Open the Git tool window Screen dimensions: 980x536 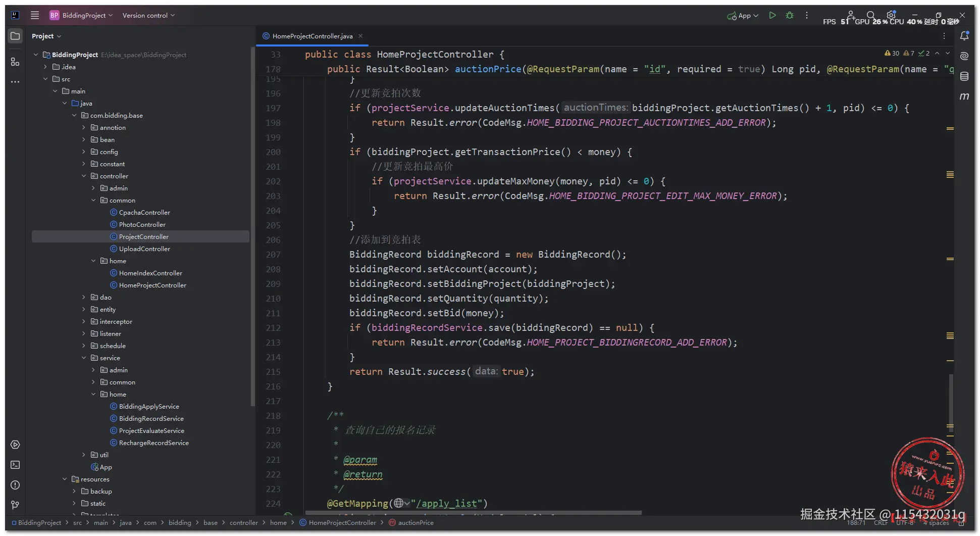point(15,505)
